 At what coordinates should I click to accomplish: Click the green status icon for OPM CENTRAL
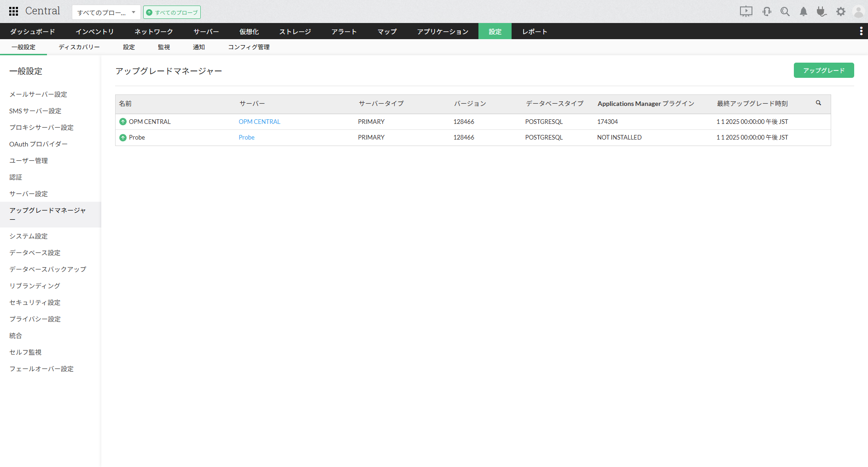(123, 122)
